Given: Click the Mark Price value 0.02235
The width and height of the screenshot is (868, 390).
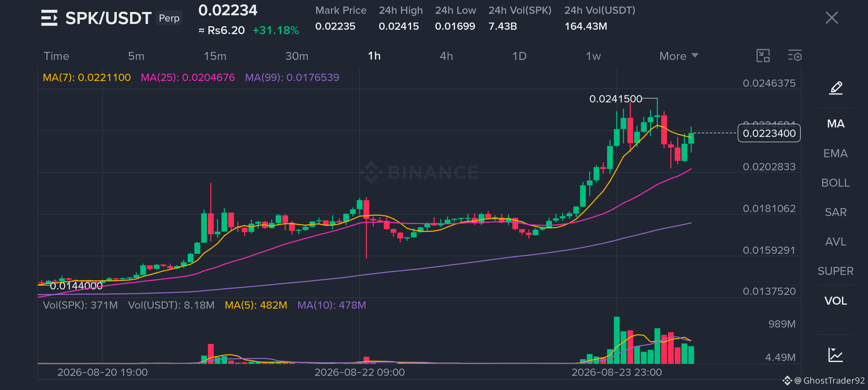Looking at the screenshot, I should point(335,26).
